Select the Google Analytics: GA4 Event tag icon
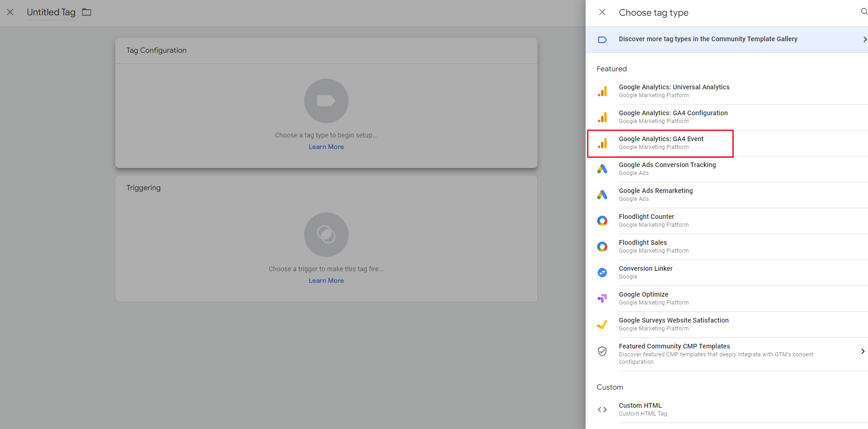The height and width of the screenshot is (429, 868). point(602,143)
